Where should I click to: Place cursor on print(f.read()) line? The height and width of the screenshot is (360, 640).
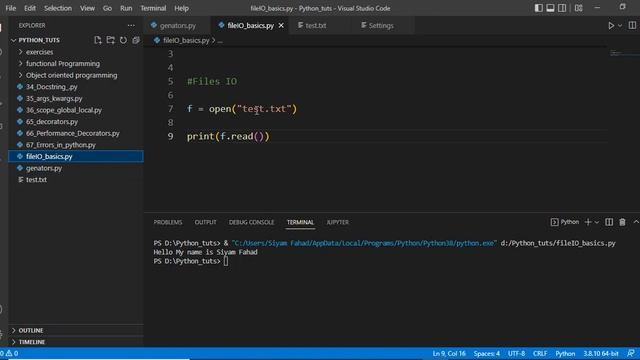pos(228,136)
